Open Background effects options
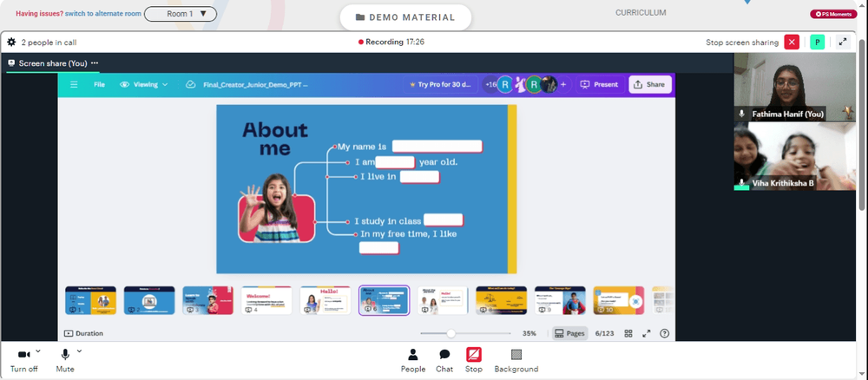Image resolution: width=868 pixels, height=380 pixels. coord(516,361)
